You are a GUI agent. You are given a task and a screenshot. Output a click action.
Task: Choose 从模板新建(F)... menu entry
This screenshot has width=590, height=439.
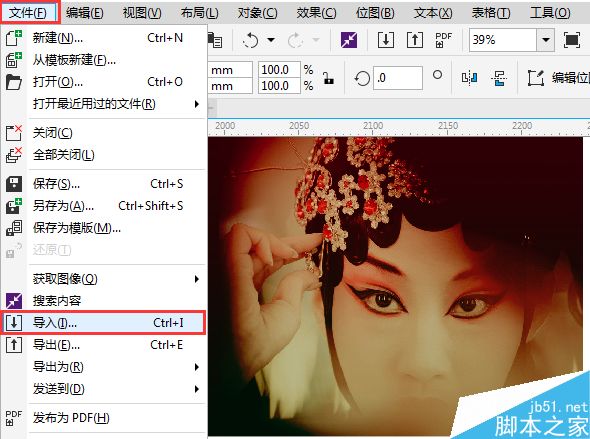[104, 60]
